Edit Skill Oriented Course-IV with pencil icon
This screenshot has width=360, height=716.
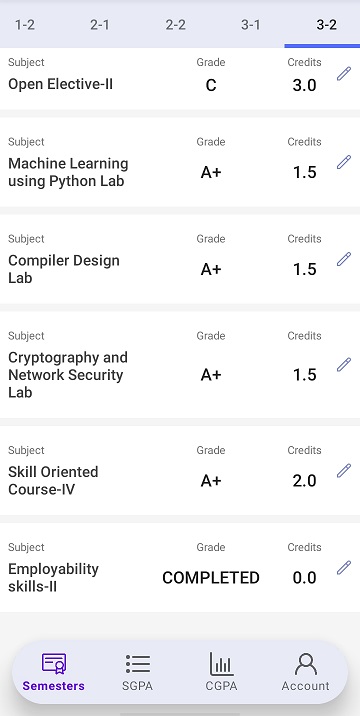[344, 470]
